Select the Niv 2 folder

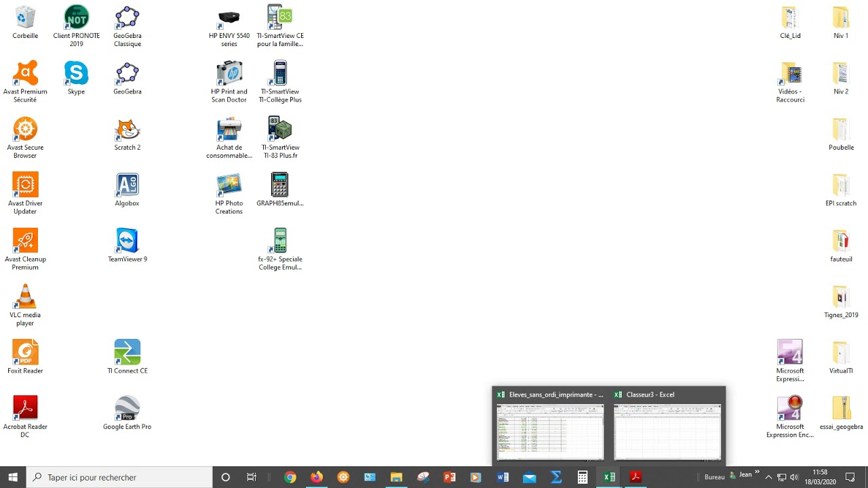(x=841, y=78)
